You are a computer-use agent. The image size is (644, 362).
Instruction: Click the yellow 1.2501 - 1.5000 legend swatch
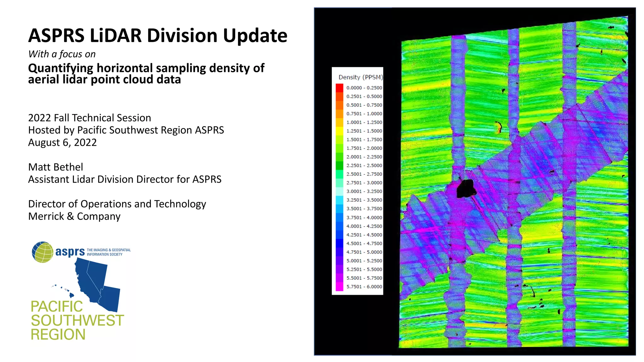(x=339, y=131)
